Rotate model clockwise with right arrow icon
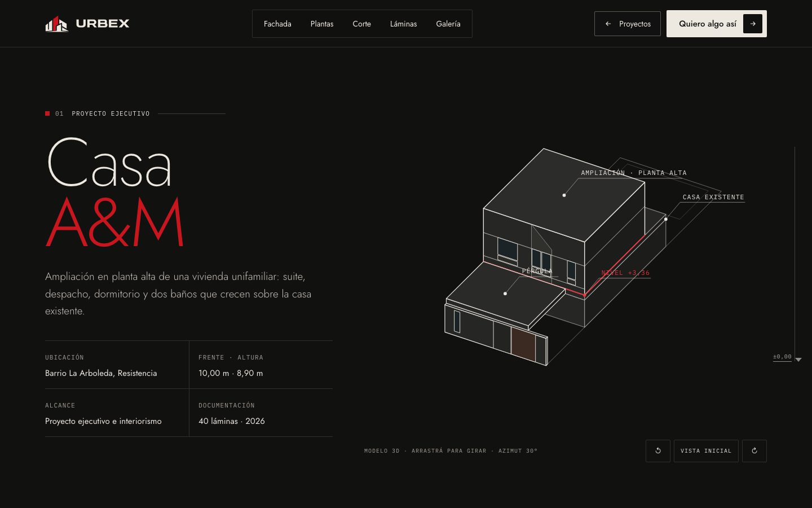This screenshot has height=508, width=812. coord(754,451)
